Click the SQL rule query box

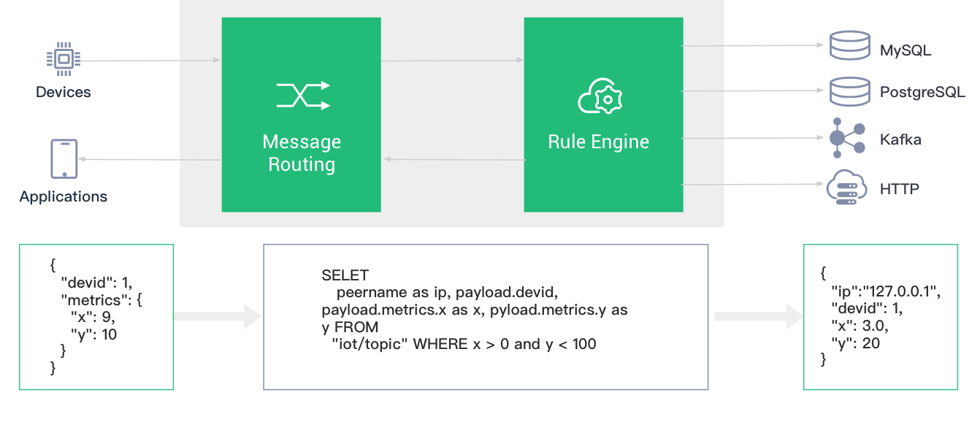[485, 317]
